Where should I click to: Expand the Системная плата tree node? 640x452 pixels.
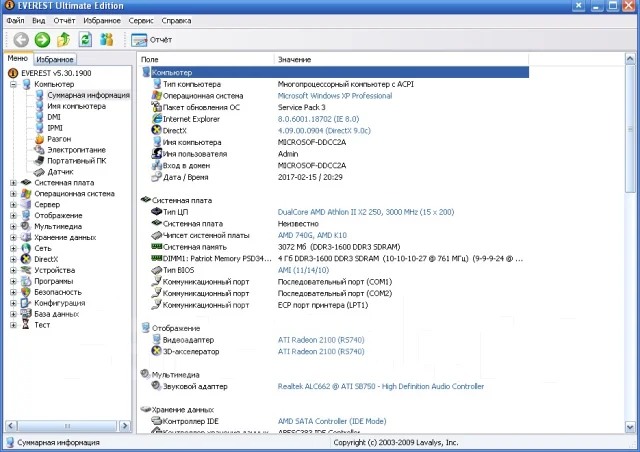tap(13, 183)
